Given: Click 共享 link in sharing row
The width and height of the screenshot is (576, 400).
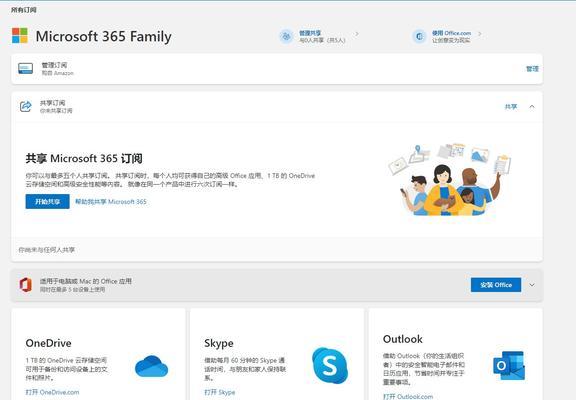Looking at the screenshot, I should (511, 107).
